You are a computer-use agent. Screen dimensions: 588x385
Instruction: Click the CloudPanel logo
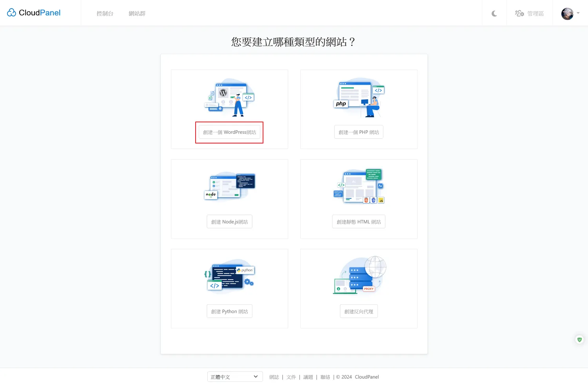[x=34, y=13]
